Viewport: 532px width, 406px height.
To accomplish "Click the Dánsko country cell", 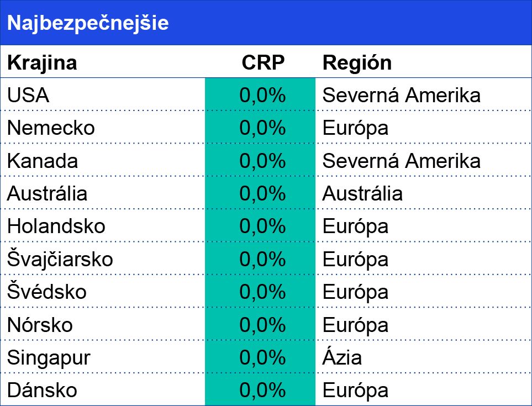I will point(42,391).
